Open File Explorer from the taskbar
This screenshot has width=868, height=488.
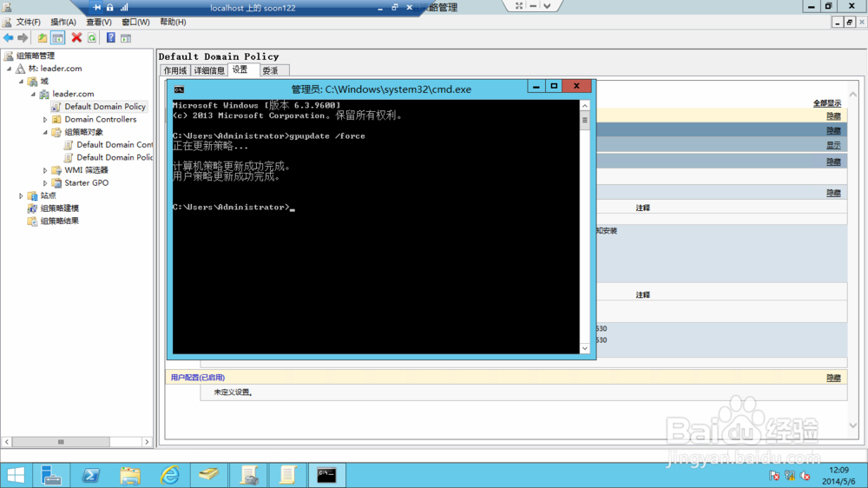coord(130,475)
